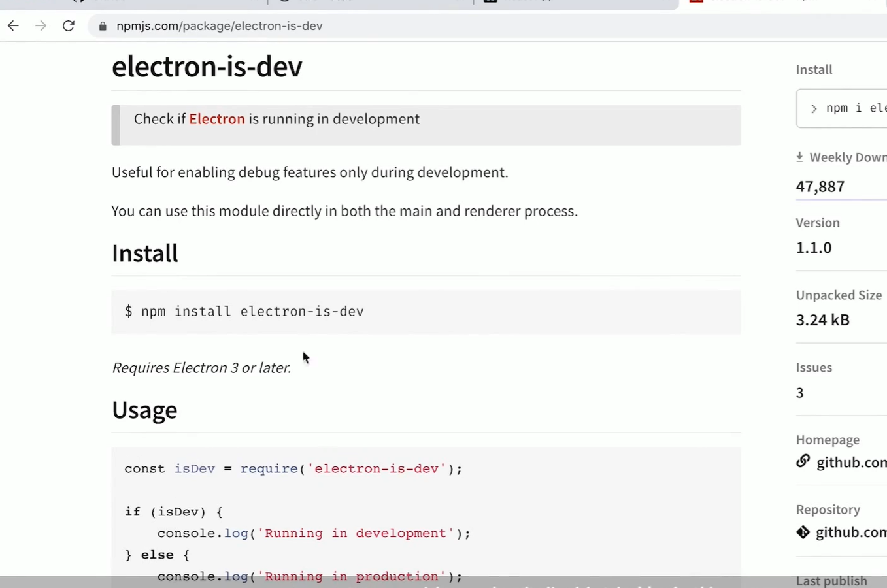The height and width of the screenshot is (588, 887).
Task: Click the require('electron-is-dev') code line
Action: point(293,469)
